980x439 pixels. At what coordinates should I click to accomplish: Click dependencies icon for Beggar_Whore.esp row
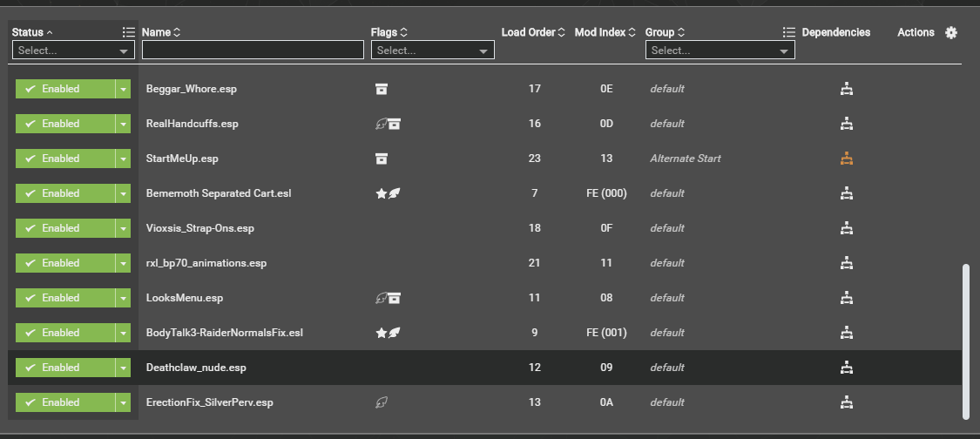[x=847, y=89]
